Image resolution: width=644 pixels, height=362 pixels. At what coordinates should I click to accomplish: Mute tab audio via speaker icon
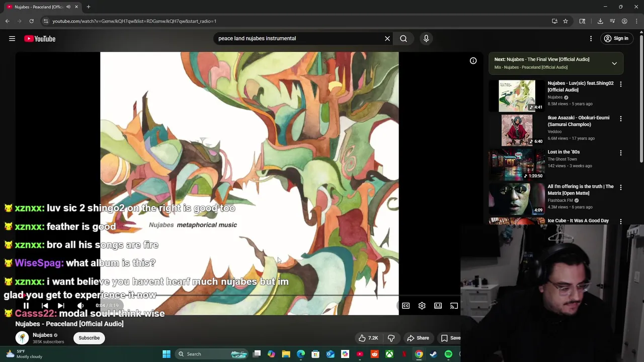(68, 7)
